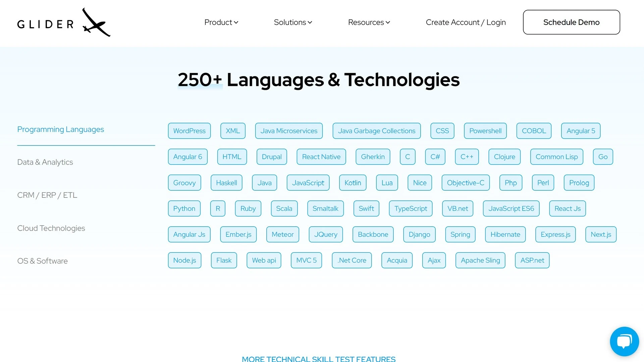644x362 pixels.
Task: Open Create Account / Login link
Action: point(466,22)
